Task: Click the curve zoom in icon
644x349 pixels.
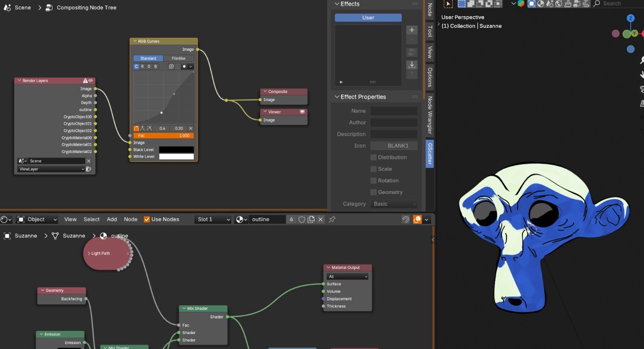Action: (x=172, y=66)
